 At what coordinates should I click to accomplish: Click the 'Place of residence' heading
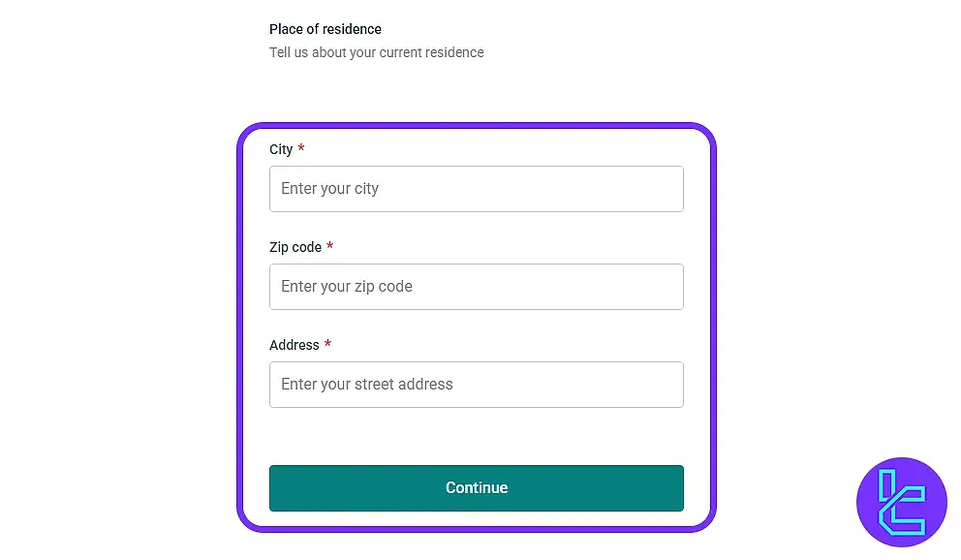point(325,29)
